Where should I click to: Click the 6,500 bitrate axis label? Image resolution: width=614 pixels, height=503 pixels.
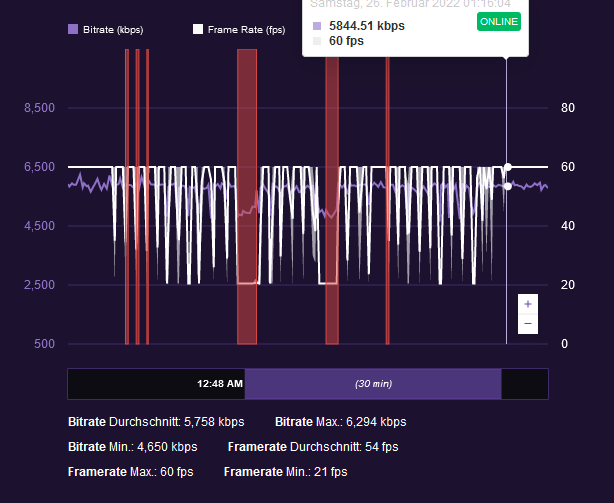click(x=40, y=167)
